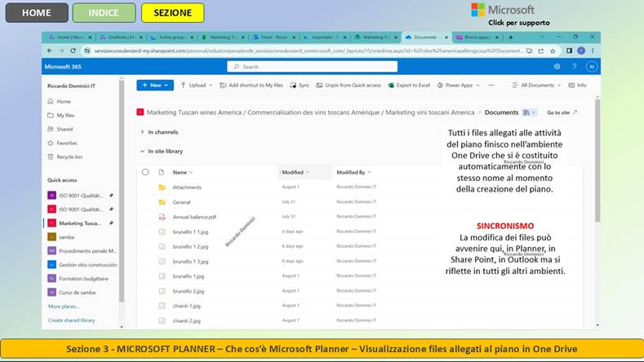Toggle the select all items circle
This screenshot has height=362, width=644.
[x=145, y=172]
